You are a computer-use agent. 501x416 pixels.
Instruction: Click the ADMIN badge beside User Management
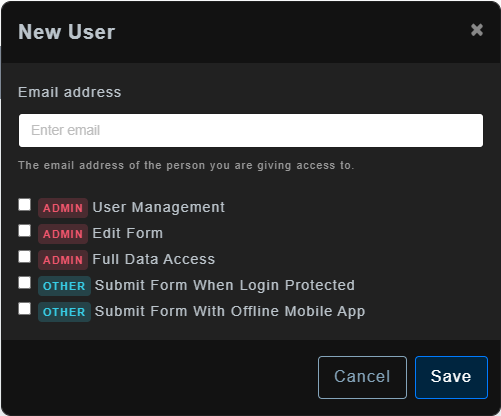tap(63, 208)
